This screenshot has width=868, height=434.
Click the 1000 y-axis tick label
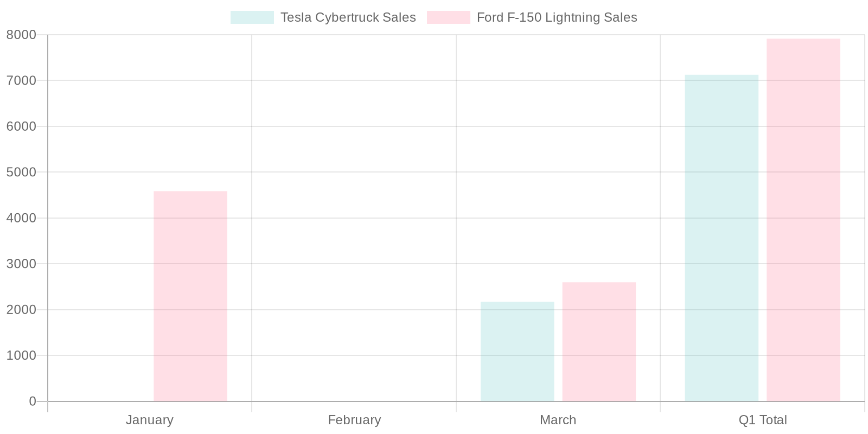(x=21, y=355)
